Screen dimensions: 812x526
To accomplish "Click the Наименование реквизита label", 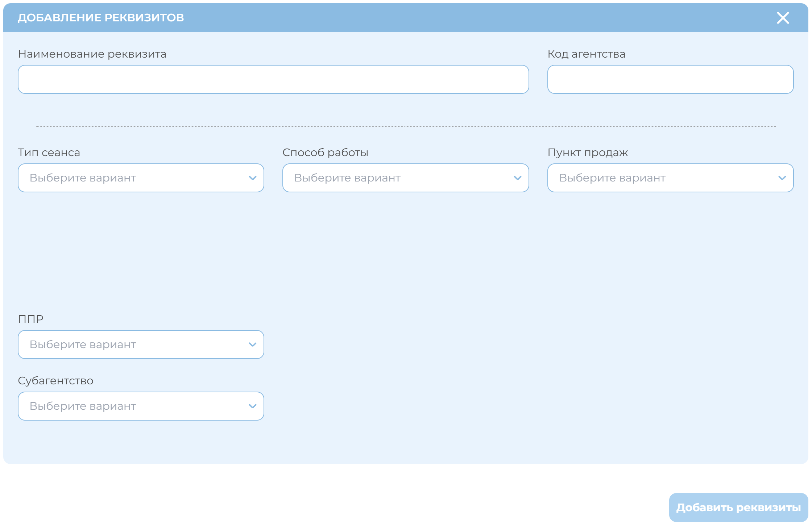I will (92, 54).
